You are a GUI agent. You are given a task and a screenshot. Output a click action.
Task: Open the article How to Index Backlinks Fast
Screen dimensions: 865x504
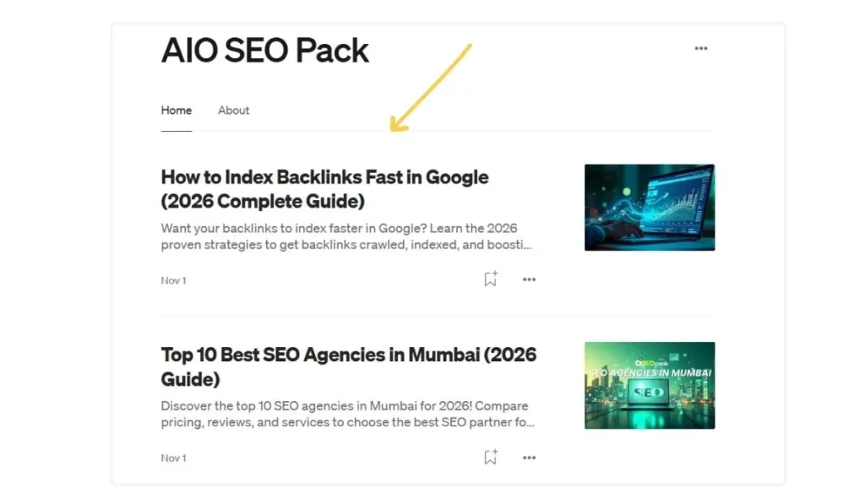[x=324, y=188]
